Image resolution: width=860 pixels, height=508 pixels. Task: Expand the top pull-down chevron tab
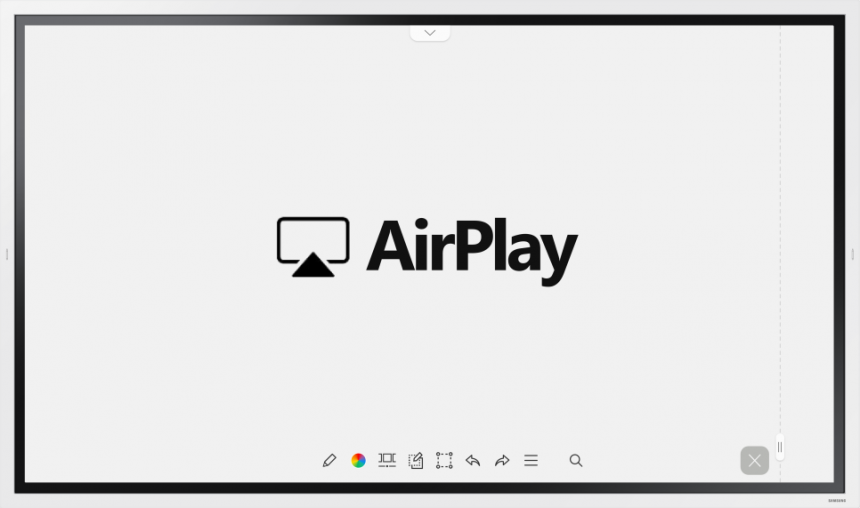pyautogui.click(x=430, y=33)
